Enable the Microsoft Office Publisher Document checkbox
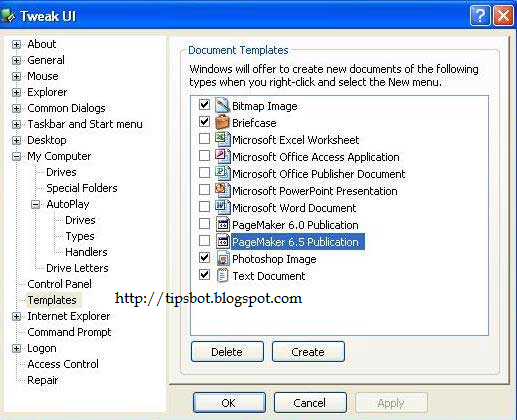The image size is (517, 420). tap(204, 172)
